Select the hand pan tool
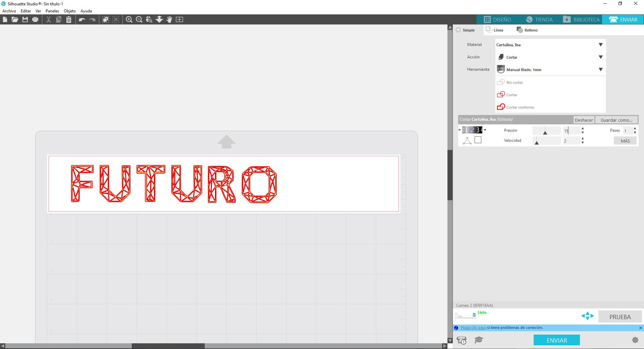Screen dimensions: 644x349 [169, 19]
